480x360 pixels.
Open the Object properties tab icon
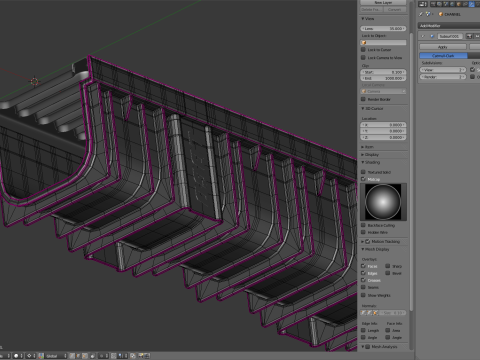click(459, 4)
